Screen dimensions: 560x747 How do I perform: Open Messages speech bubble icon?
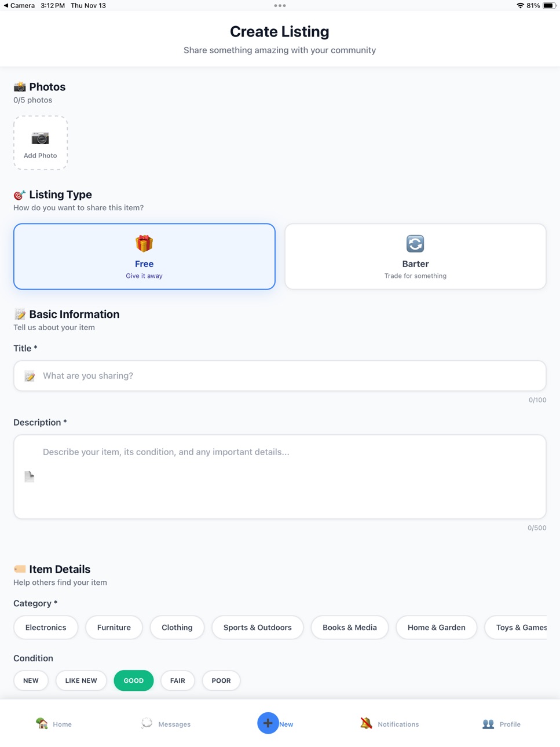coord(147,723)
